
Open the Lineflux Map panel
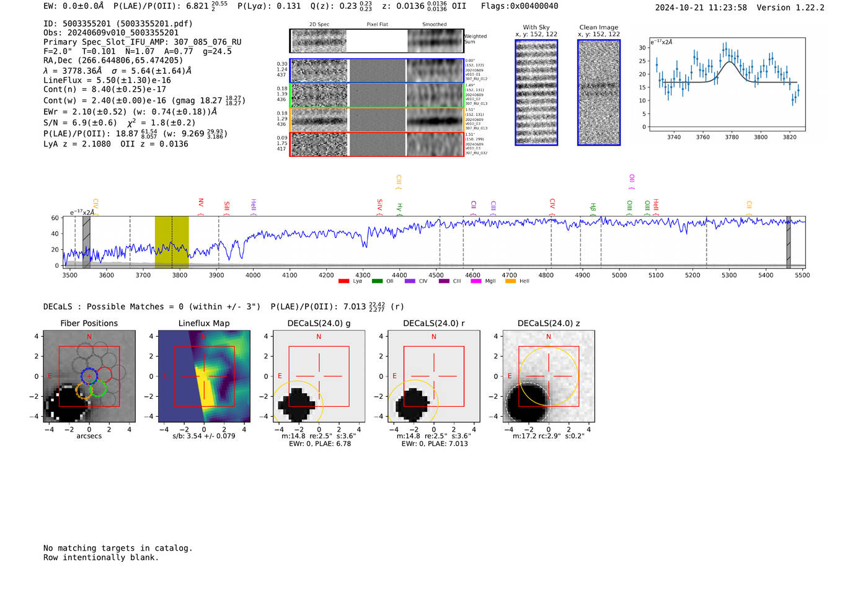click(x=204, y=376)
